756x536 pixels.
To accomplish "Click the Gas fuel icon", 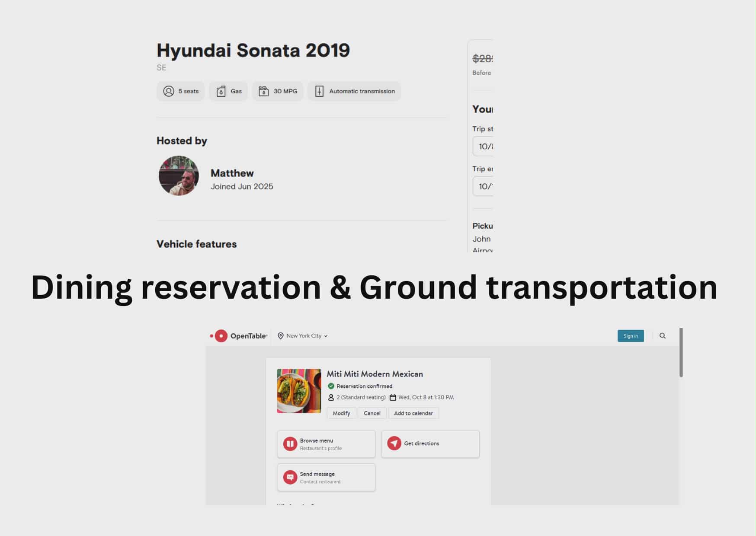I will tap(221, 91).
